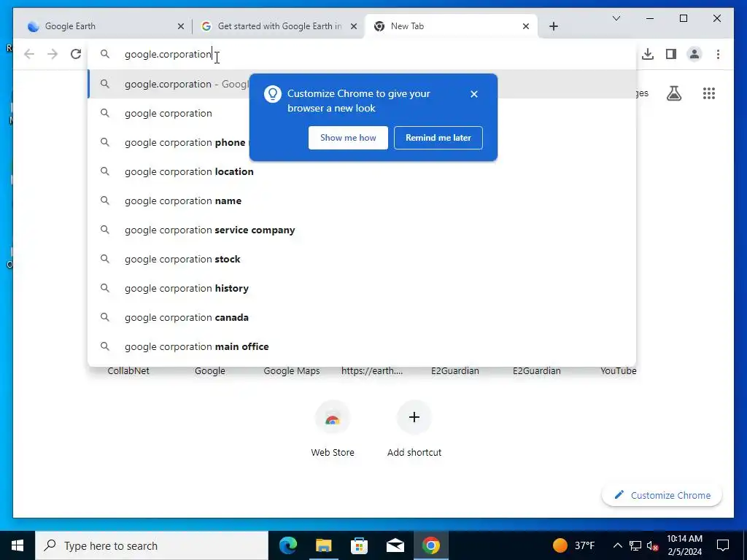Viewport: 747px width, 560px height.
Task: Close the Google Earth tab
Action: click(x=181, y=26)
